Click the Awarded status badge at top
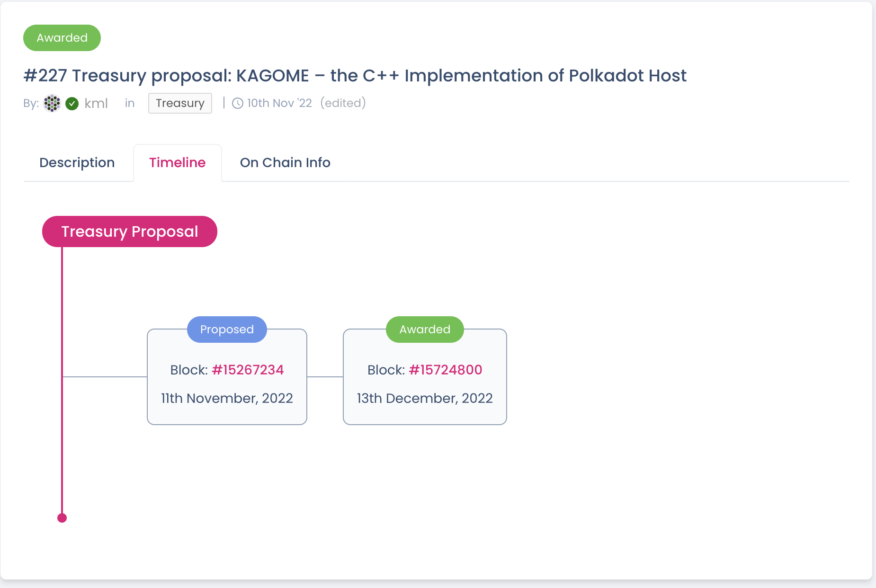 pos(62,38)
